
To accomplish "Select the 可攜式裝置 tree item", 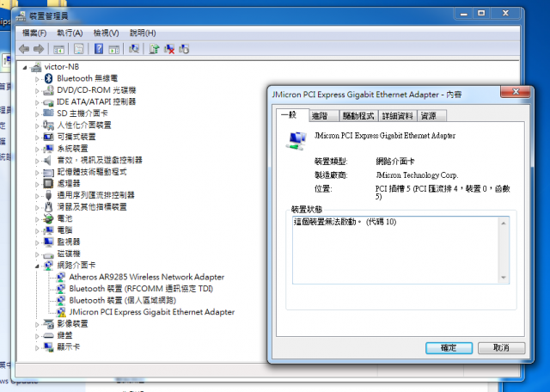I will (x=76, y=137).
